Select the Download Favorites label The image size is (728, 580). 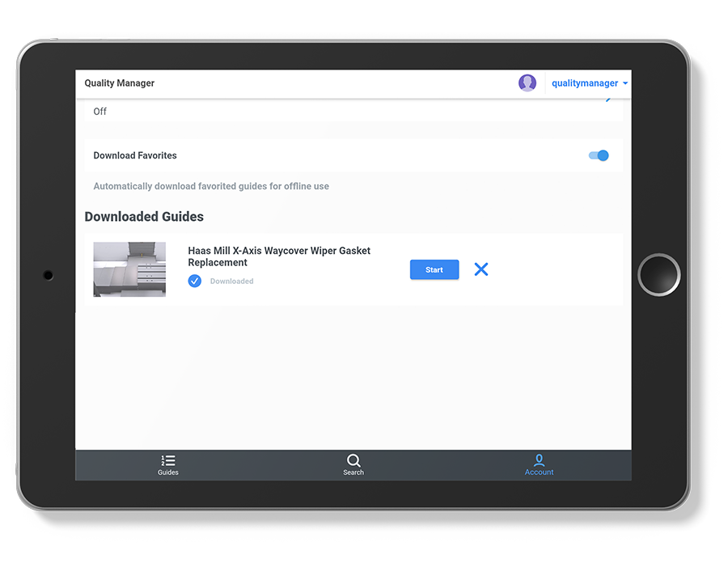[x=135, y=155]
